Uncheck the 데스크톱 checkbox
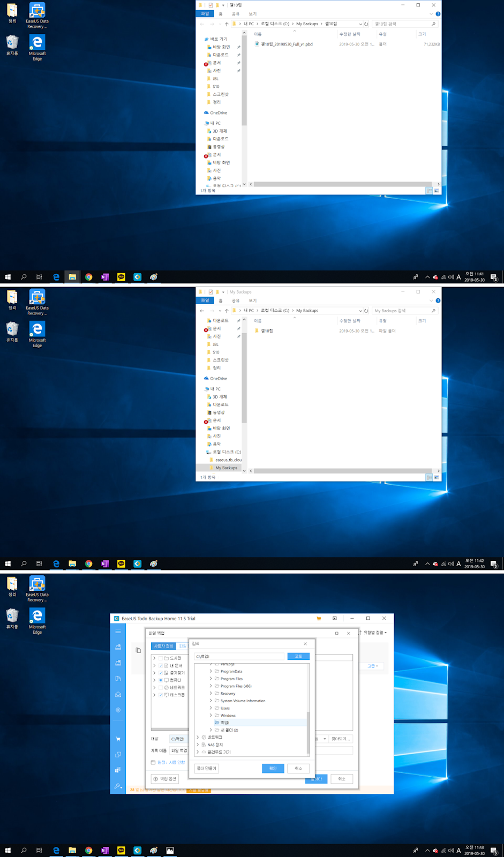The height and width of the screenshot is (857, 504). point(160,695)
